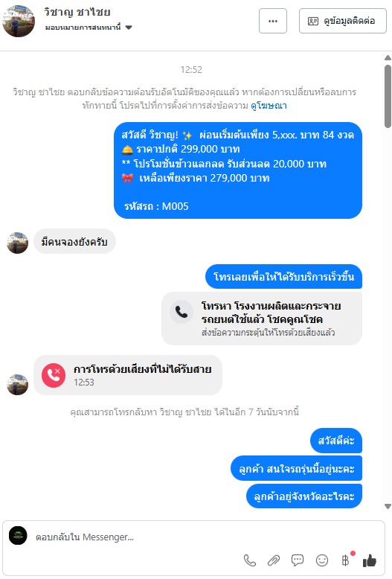Click the Baht payment request icon
Screen dimensions: 392x579
(345, 560)
